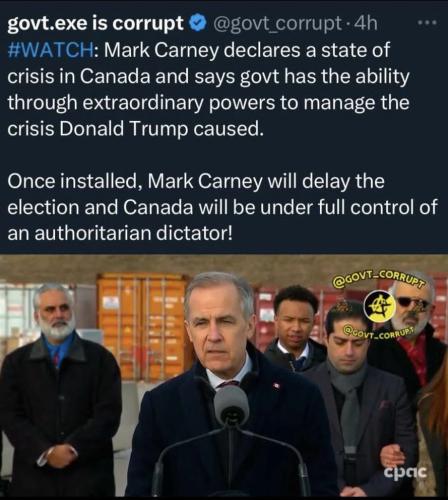448x500 pixels.
Task: Click the curved @GOVT_CORRUPT watermark above the logo
Action: point(380,280)
